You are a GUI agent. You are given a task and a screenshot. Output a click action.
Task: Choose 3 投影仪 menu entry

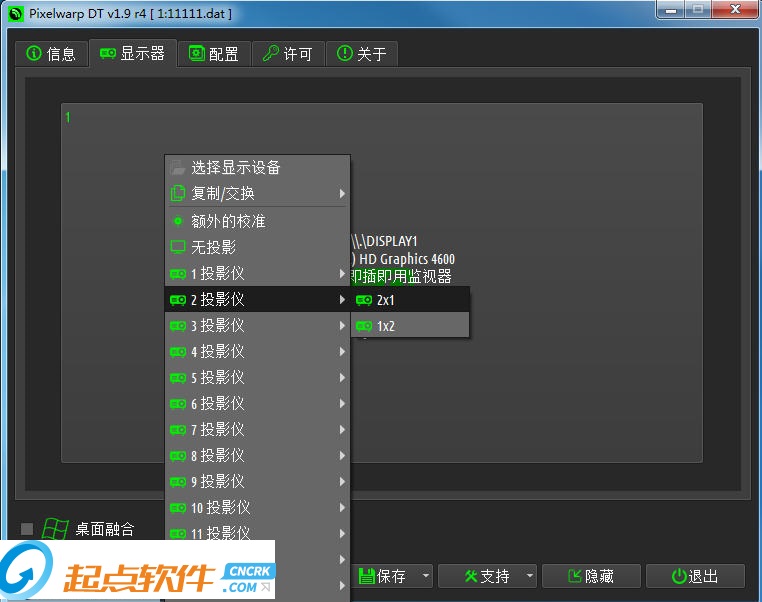click(x=258, y=325)
